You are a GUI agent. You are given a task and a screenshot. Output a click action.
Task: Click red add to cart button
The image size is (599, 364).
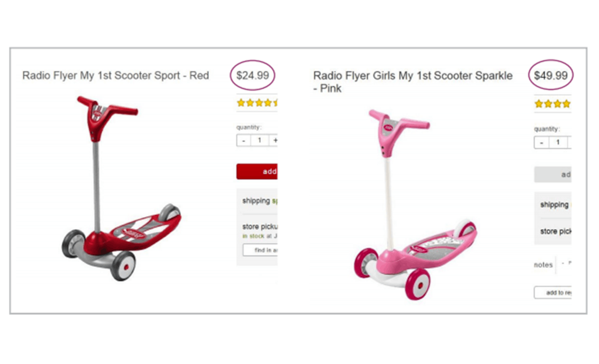pos(257,171)
